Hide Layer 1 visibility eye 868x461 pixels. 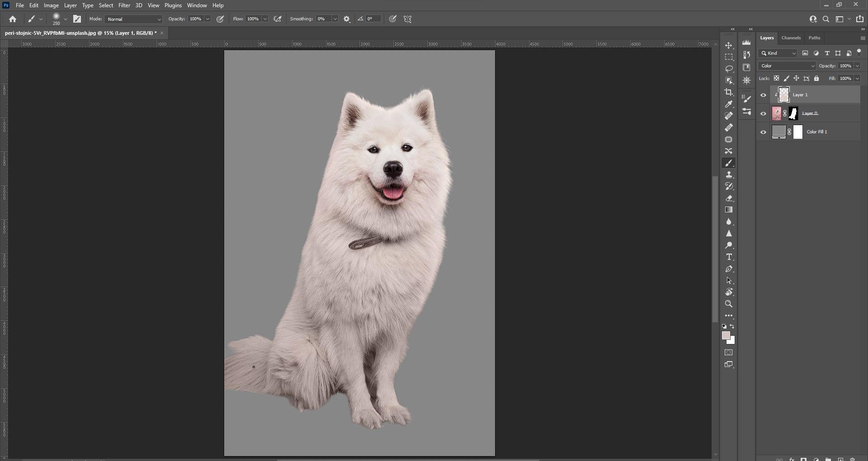[x=764, y=95]
